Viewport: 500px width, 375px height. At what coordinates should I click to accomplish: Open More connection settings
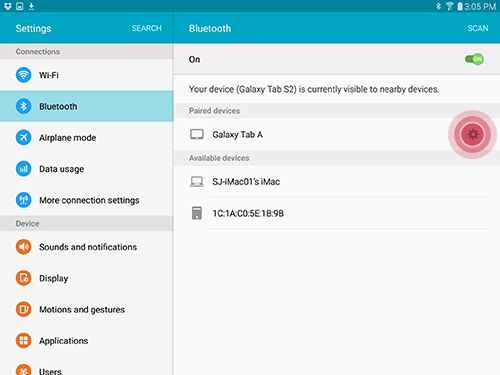point(87,200)
